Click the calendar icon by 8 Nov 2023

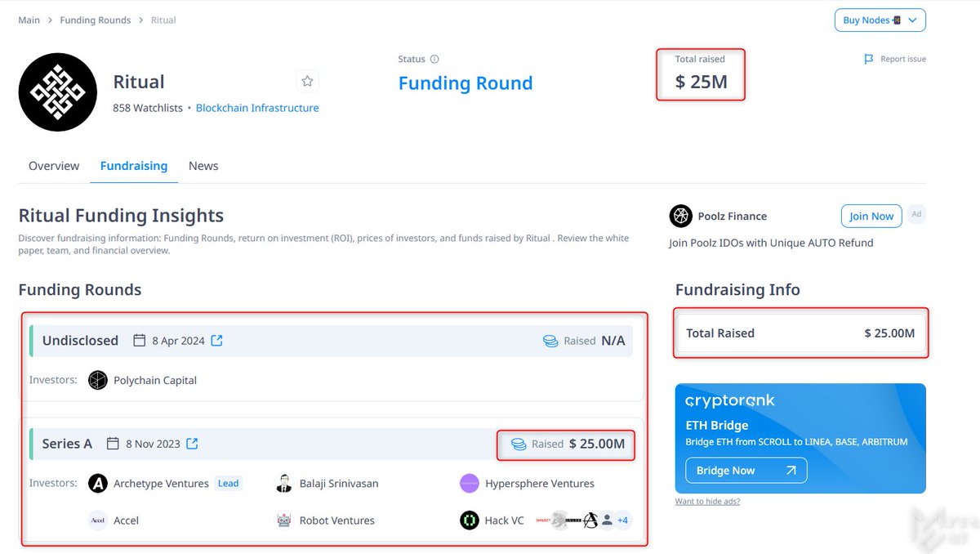point(114,444)
